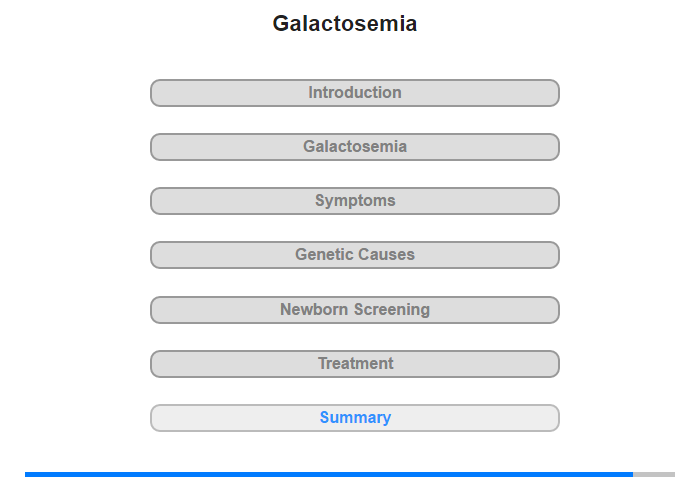Screen dimensions: 700x480
Task: Click the last section button, Summary
Action: (355, 418)
